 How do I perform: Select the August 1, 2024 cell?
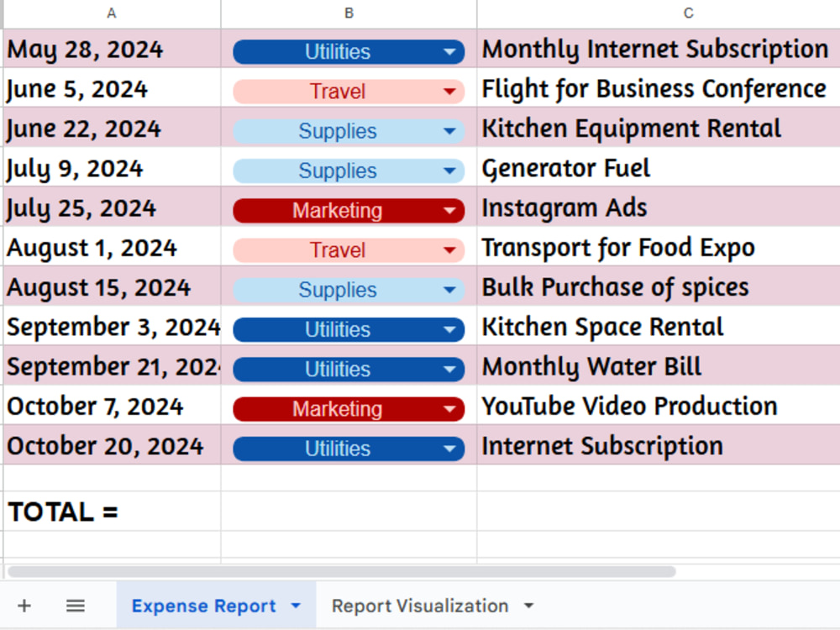[112, 246]
